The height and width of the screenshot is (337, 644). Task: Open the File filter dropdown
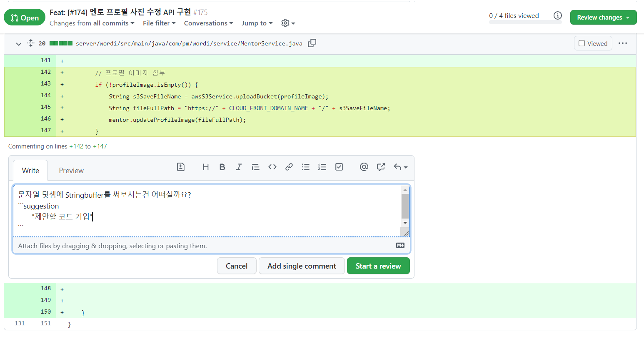(159, 23)
